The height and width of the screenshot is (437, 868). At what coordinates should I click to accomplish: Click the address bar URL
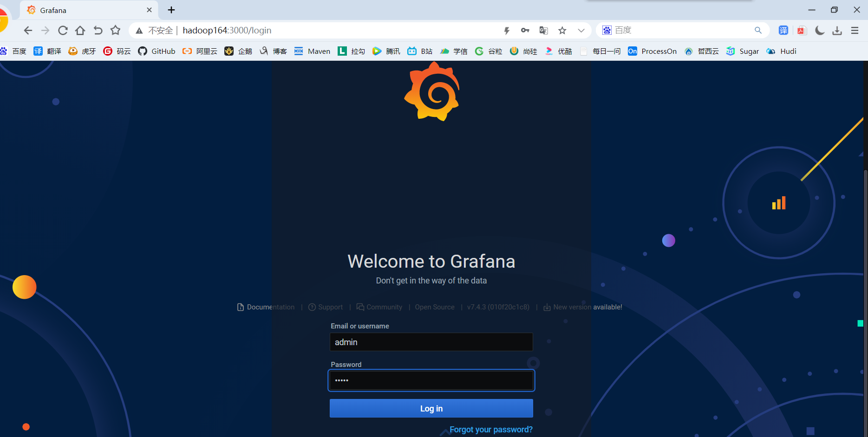(x=227, y=30)
